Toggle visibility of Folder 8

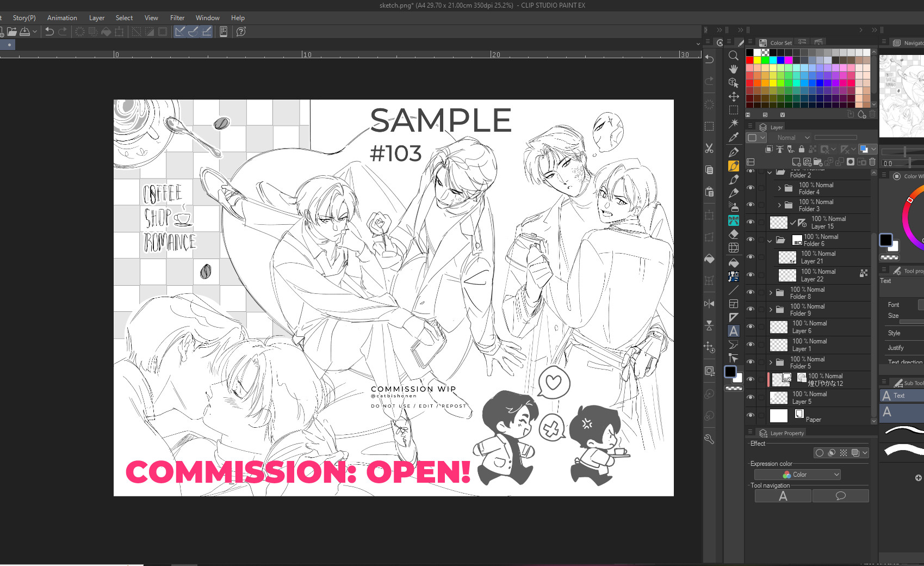tap(751, 292)
